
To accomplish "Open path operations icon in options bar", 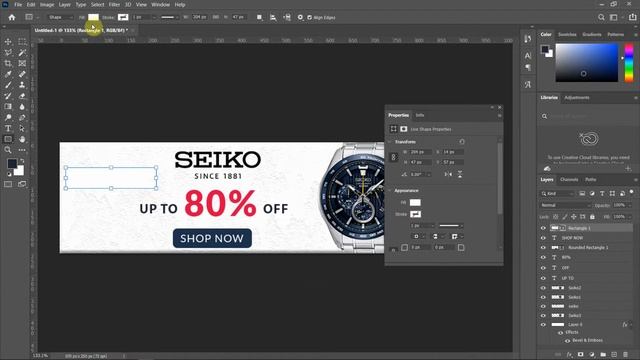I will click(259, 17).
